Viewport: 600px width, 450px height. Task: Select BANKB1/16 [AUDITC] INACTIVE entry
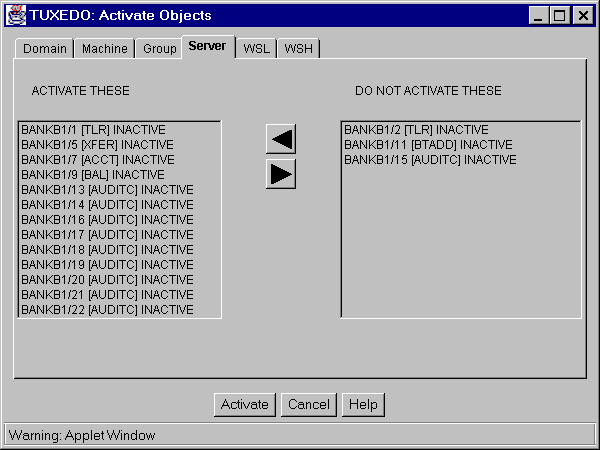pyautogui.click(x=119, y=220)
